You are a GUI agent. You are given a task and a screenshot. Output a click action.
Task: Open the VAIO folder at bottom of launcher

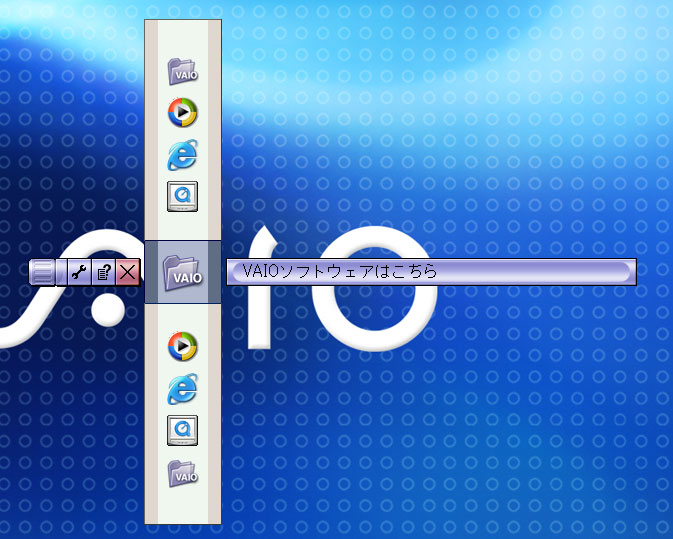click(182, 473)
